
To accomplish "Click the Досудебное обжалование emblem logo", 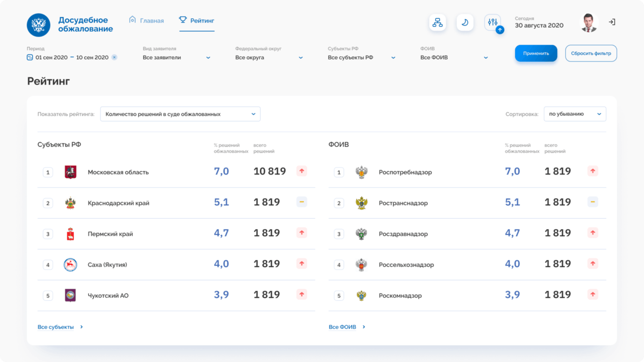I will pyautogui.click(x=38, y=25).
